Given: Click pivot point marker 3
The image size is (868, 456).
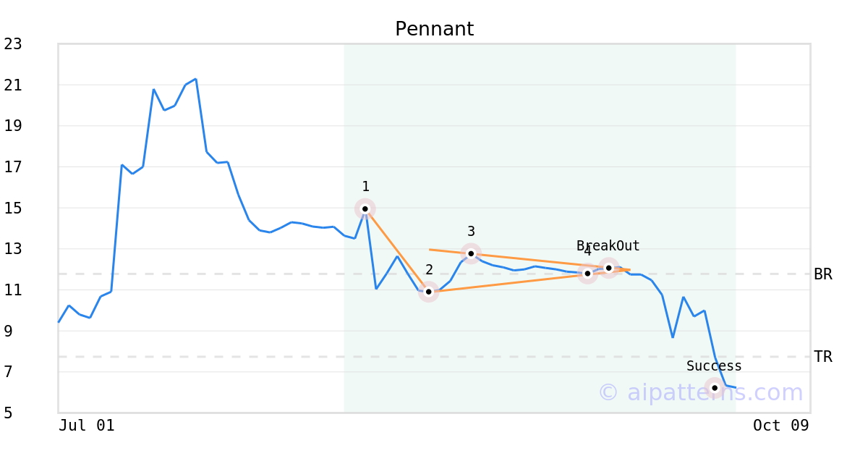Looking at the screenshot, I should (x=471, y=253).
